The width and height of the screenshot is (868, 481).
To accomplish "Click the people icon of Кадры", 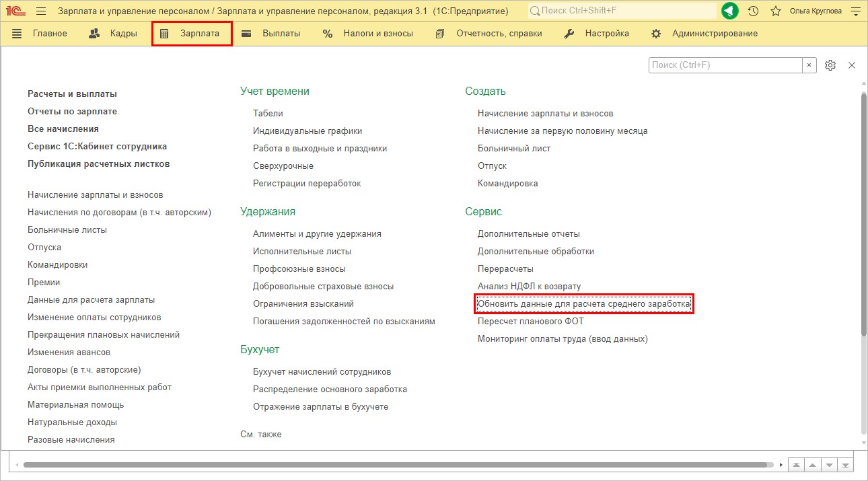I will (95, 34).
